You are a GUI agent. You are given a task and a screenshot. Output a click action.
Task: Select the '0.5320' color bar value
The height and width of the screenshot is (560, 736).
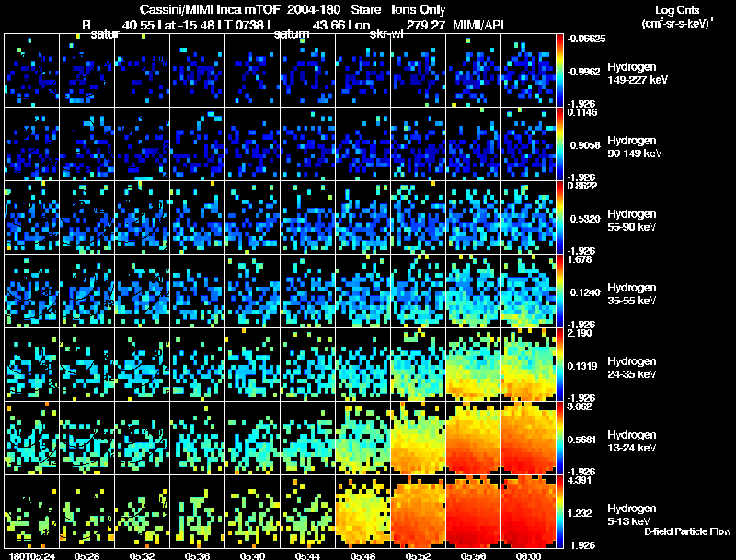tap(585, 219)
